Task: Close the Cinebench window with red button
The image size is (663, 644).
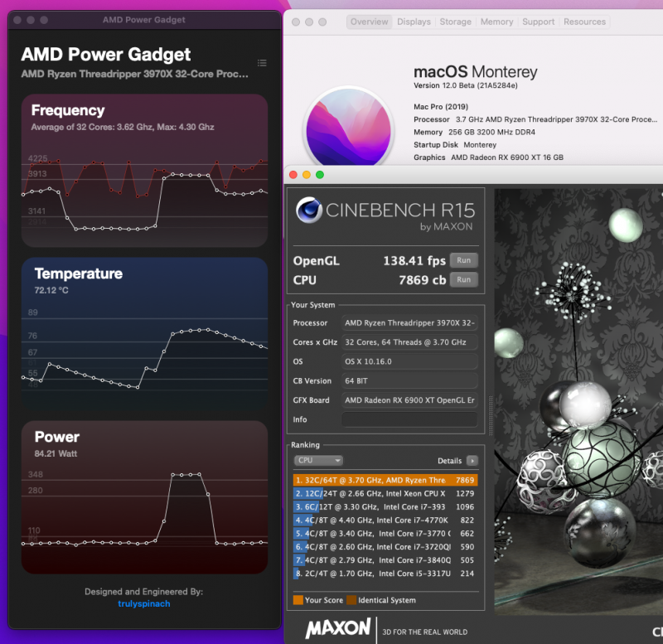Action: (293, 175)
